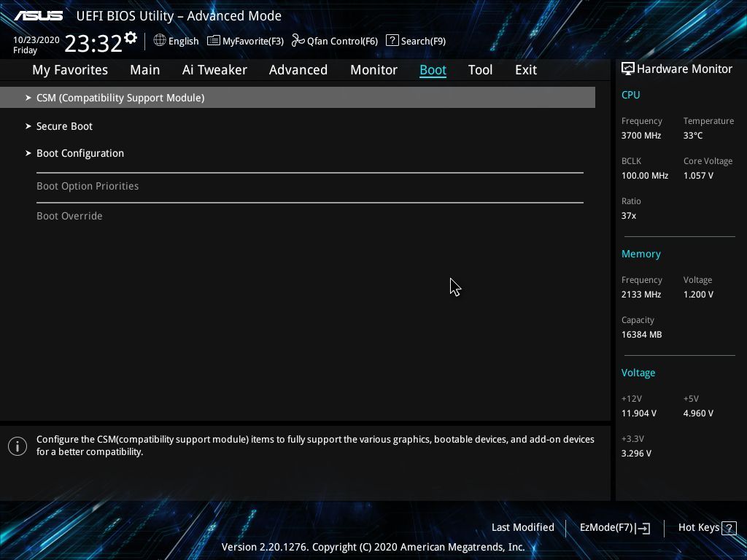Click Core Voltage value 1.057 V

tap(698, 175)
